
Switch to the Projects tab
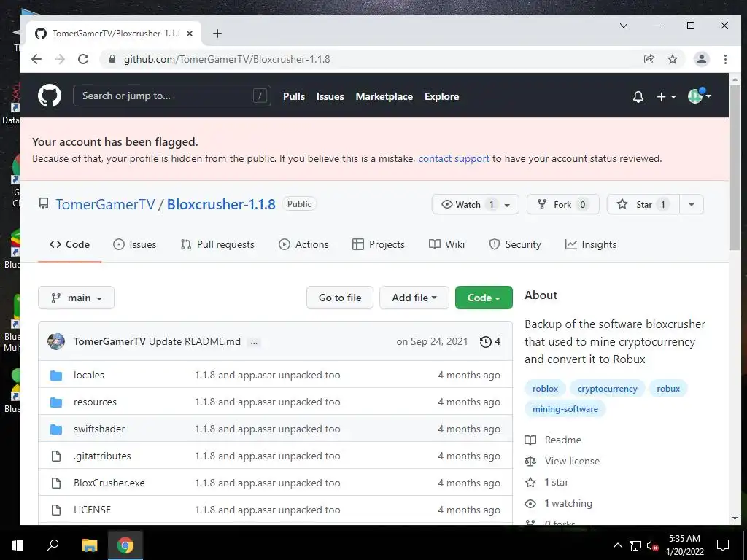click(x=379, y=244)
